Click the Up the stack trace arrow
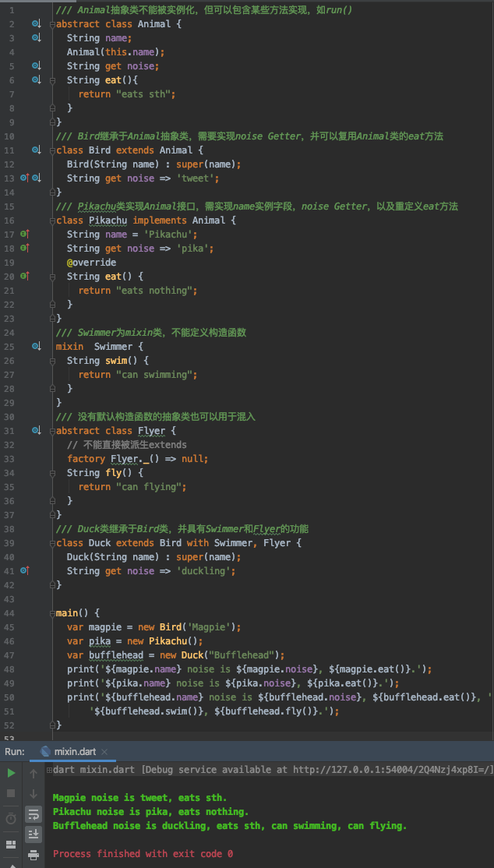494x868 pixels. pyautogui.click(x=34, y=774)
